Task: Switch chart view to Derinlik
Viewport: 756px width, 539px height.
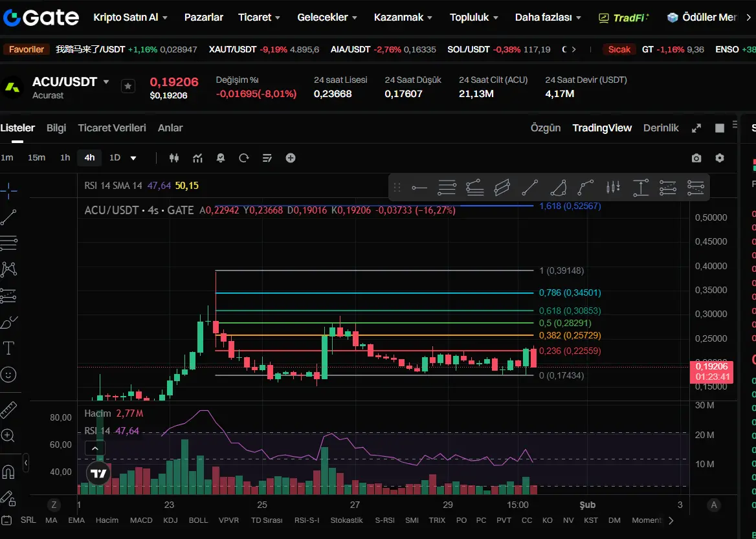Action: [x=661, y=128]
